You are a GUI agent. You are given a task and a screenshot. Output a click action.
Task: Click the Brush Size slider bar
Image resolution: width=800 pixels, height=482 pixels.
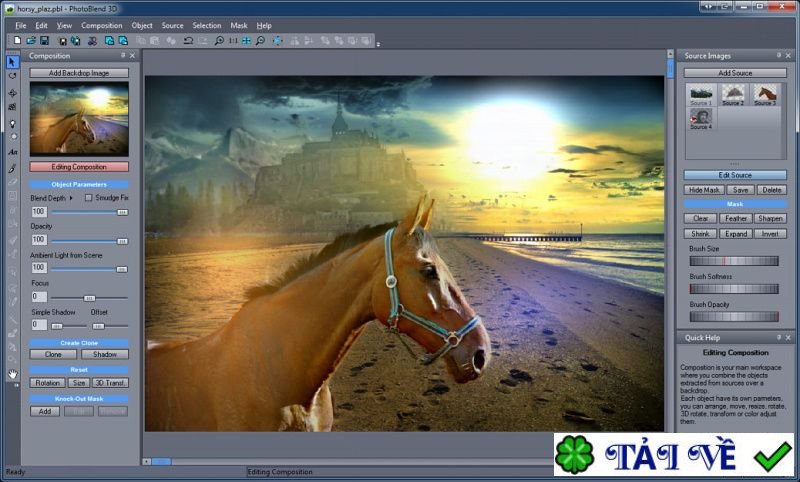pyautogui.click(x=734, y=261)
